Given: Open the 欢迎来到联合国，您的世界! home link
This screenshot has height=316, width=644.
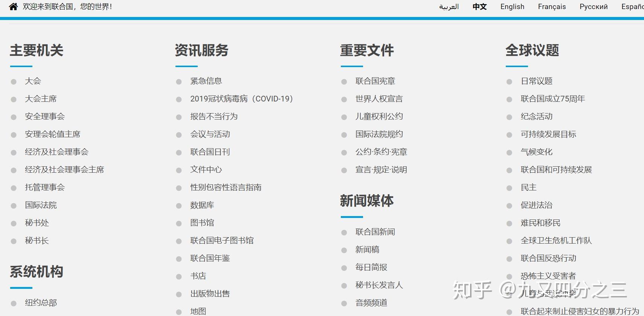Looking at the screenshot, I should (67, 7).
